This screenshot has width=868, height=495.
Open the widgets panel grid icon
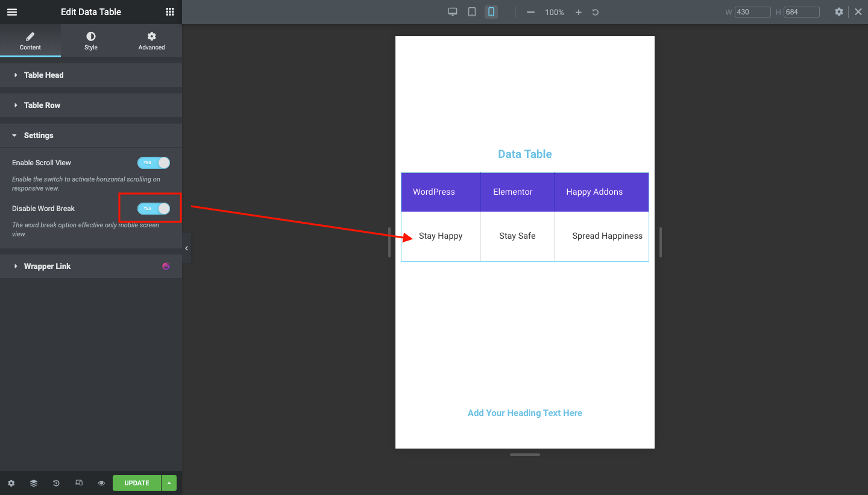(169, 11)
